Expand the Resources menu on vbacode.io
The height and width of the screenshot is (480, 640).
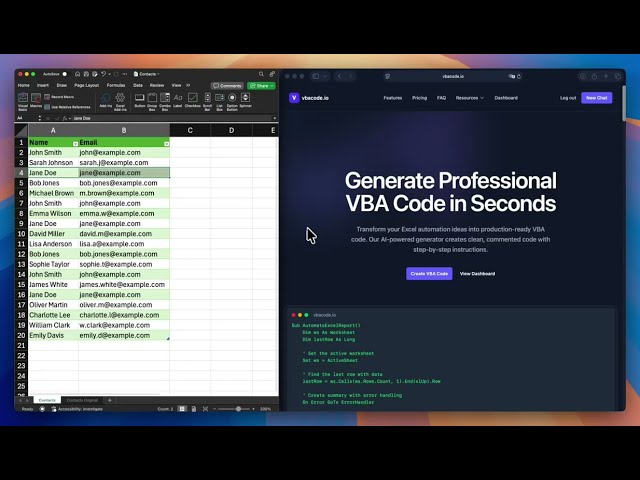click(x=469, y=98)
